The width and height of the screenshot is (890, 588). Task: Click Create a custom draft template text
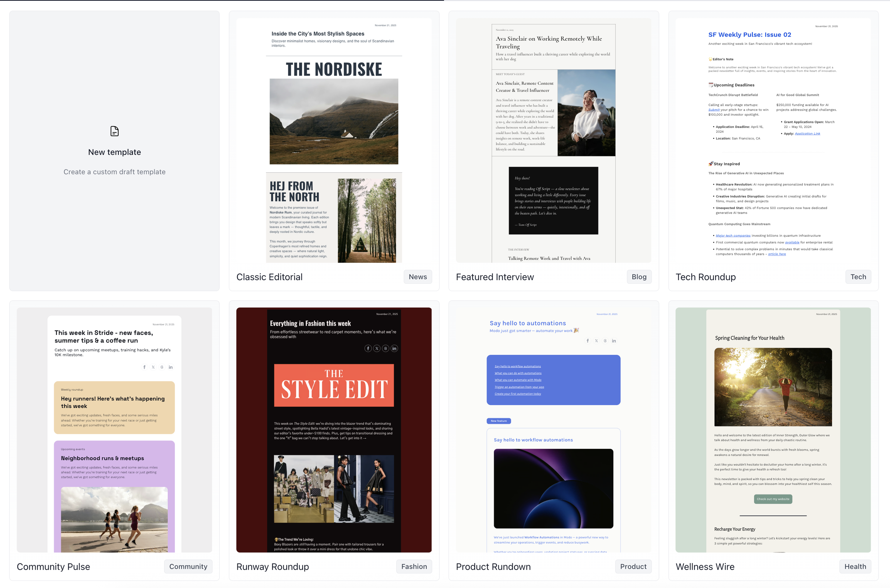coord(114,172)
